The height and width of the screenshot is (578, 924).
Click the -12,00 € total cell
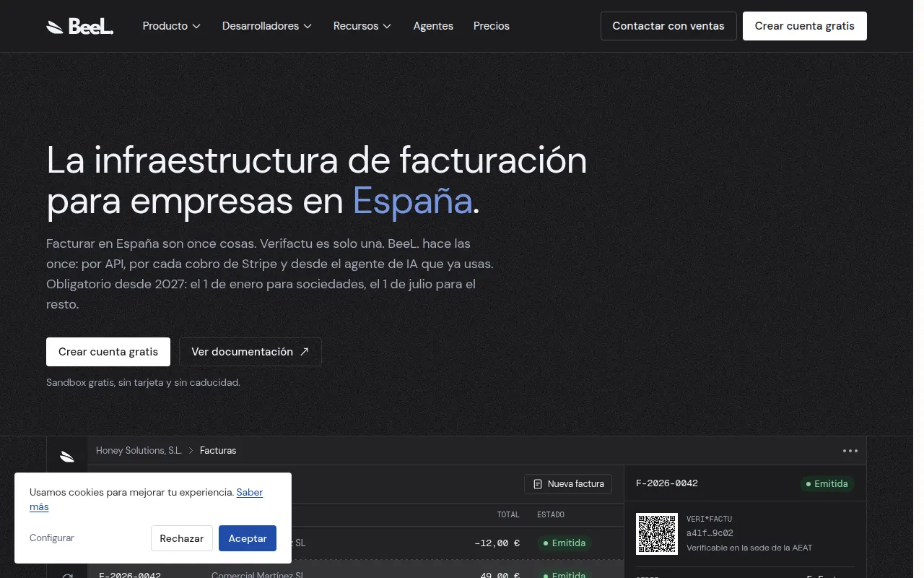click(497, 543)
